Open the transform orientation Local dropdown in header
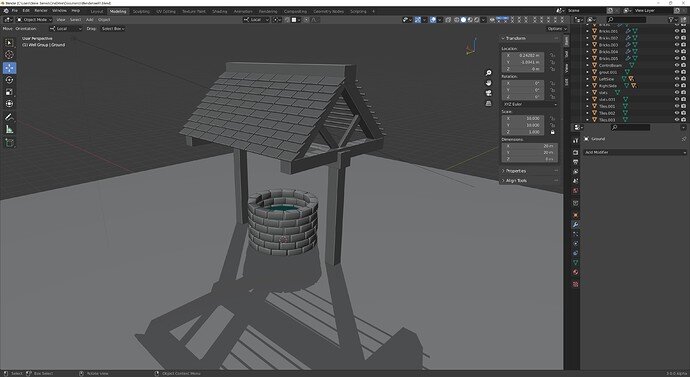 tap(256, 20)
